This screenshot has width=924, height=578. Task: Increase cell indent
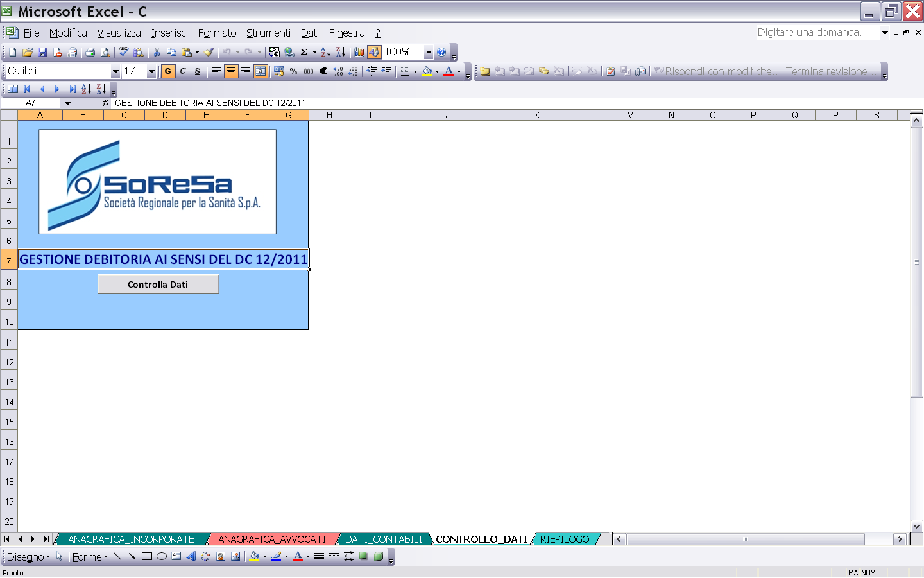386,71
